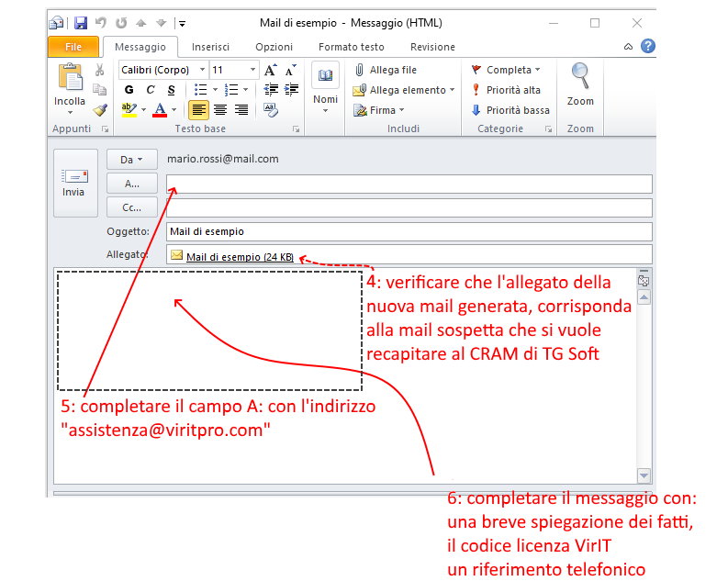Toggle bold with G button
The image size is (728, 581).
coord(129,90)
